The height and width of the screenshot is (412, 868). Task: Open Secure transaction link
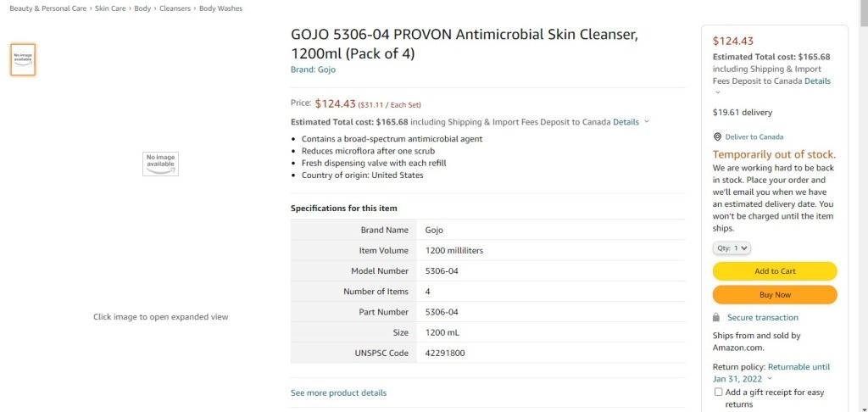click(762, 317)
